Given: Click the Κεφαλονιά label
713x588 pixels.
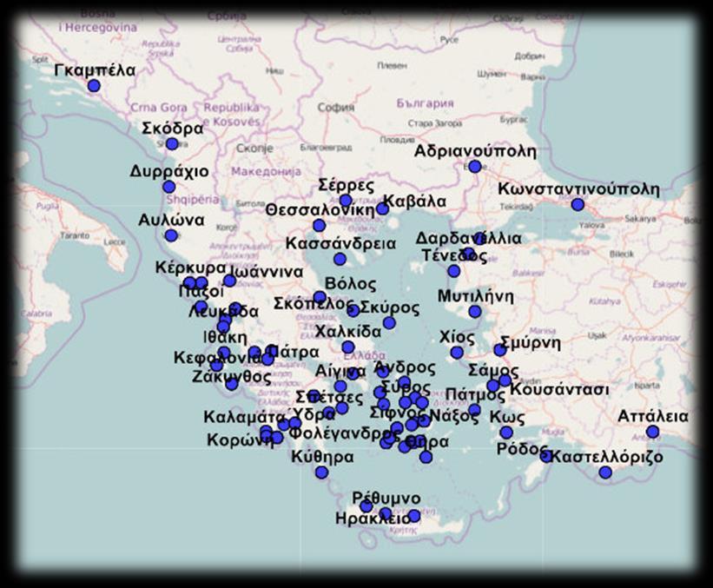Looking at the screenshot, I should click(x=219, y=359).
